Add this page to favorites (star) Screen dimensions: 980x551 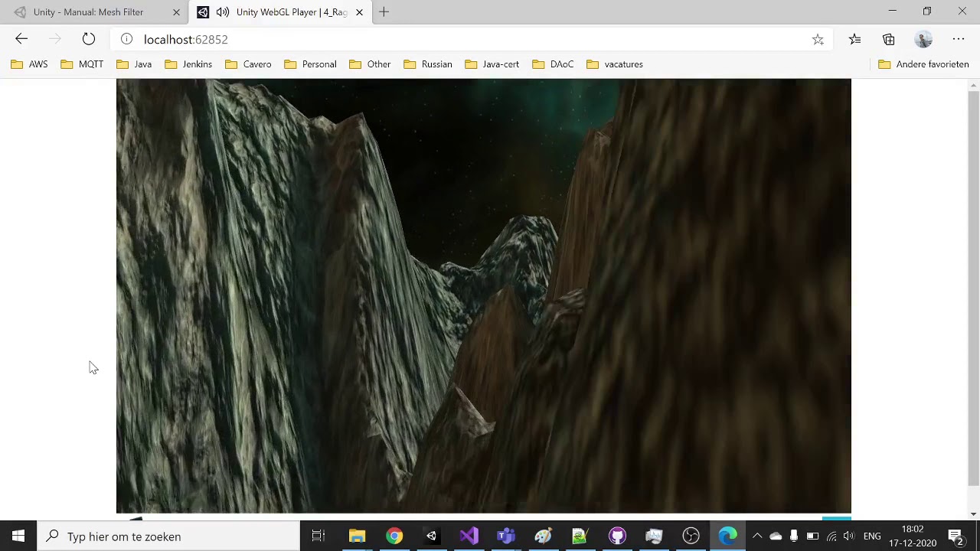(818, 40)
